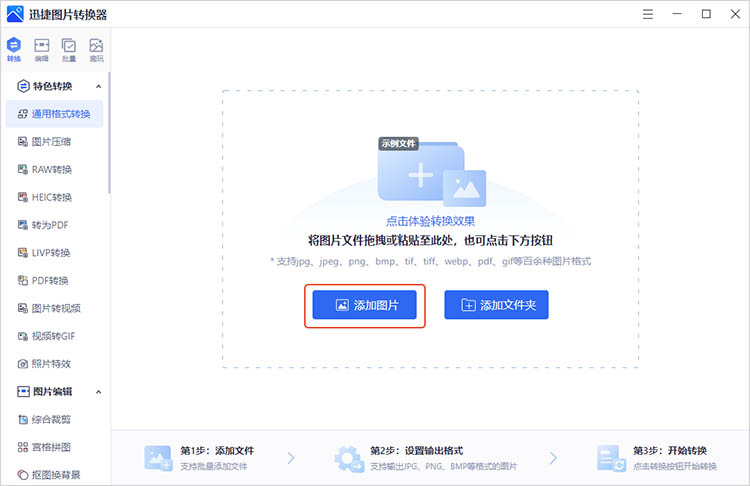Close the application window
The width and height of the screenshot is (750, 486).
tap(735, 14)
